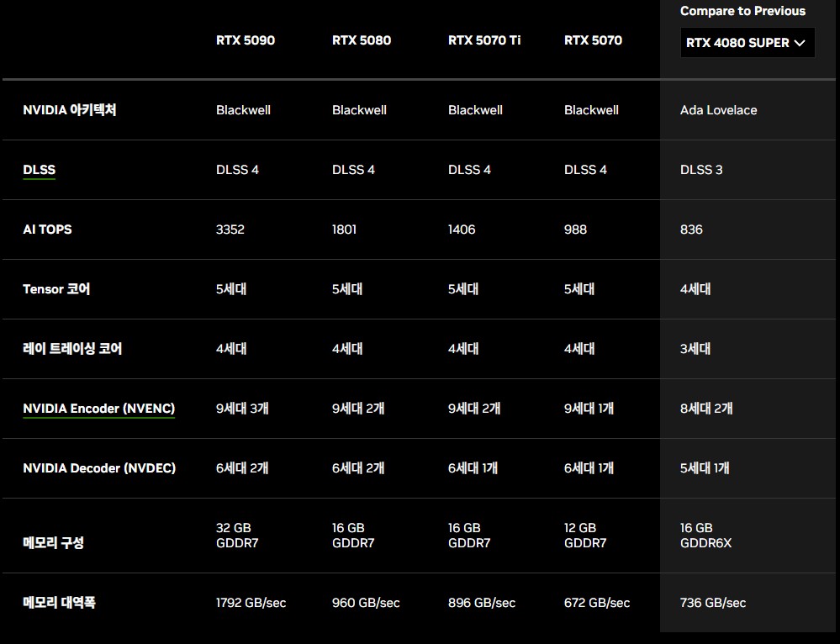This screenshot has width=840, height=644.
Task: Click the 16 GB GDDR6X memory cell
Action: pos(705,536)
